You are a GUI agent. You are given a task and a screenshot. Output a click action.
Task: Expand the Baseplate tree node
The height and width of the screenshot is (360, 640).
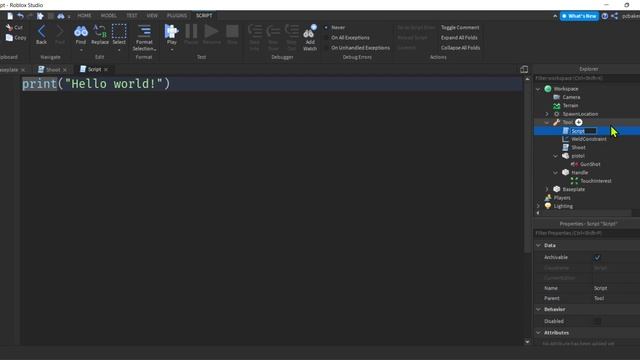[x=547, y=189]
